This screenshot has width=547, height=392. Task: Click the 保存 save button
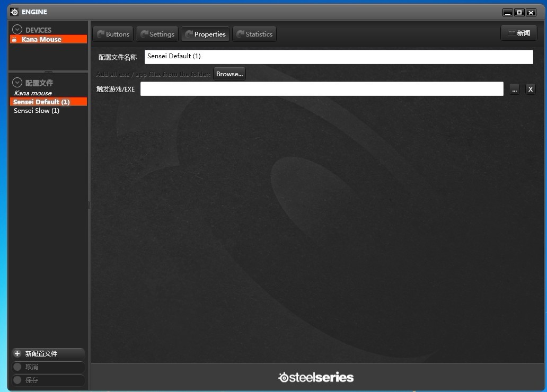[x=48, y=380]
